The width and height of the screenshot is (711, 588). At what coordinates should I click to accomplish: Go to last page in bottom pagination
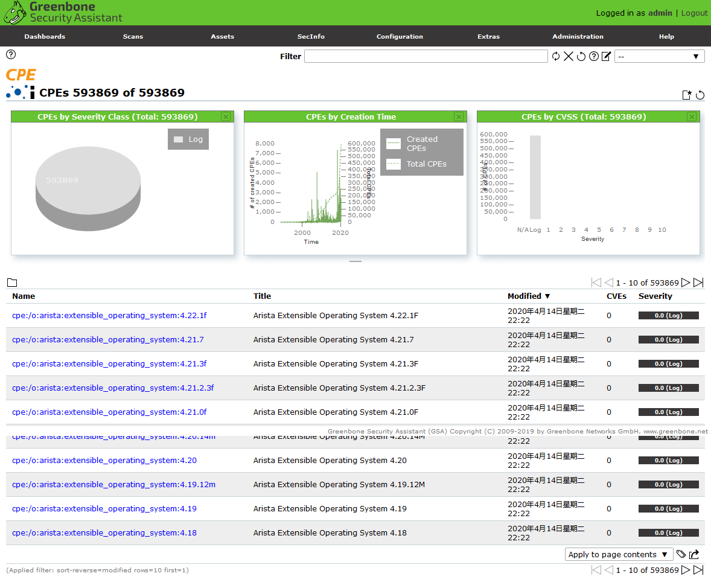(x=699, y=570)
